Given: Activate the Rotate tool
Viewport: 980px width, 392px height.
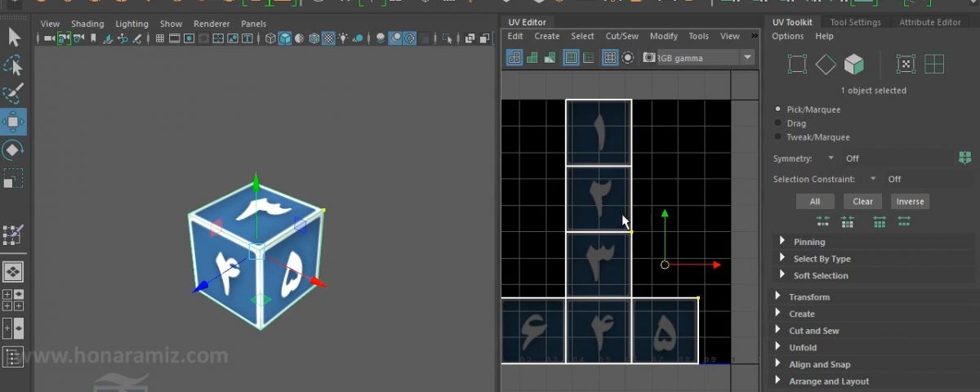Looking at the screenshot, I should click(x=13, y=150).
